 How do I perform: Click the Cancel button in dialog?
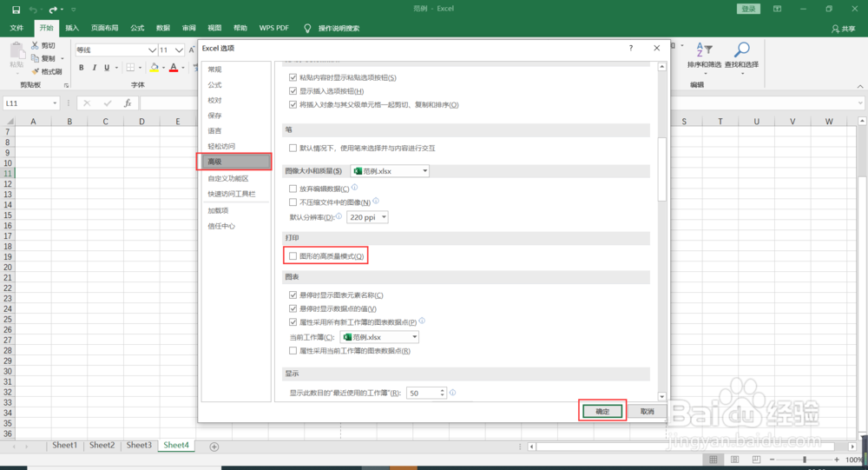coord(648,411)
